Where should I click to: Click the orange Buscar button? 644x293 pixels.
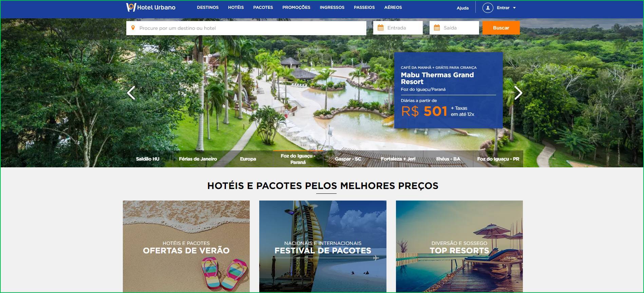[x=501, y=28]
